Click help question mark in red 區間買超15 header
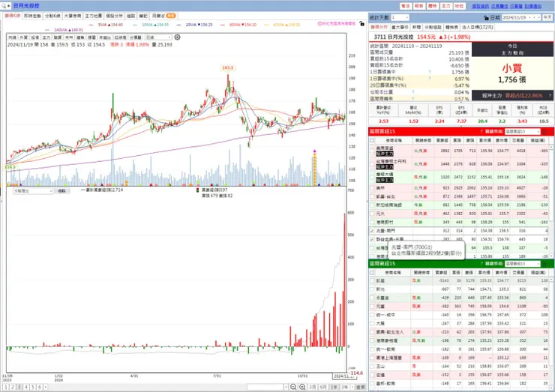 click(481, 132)
